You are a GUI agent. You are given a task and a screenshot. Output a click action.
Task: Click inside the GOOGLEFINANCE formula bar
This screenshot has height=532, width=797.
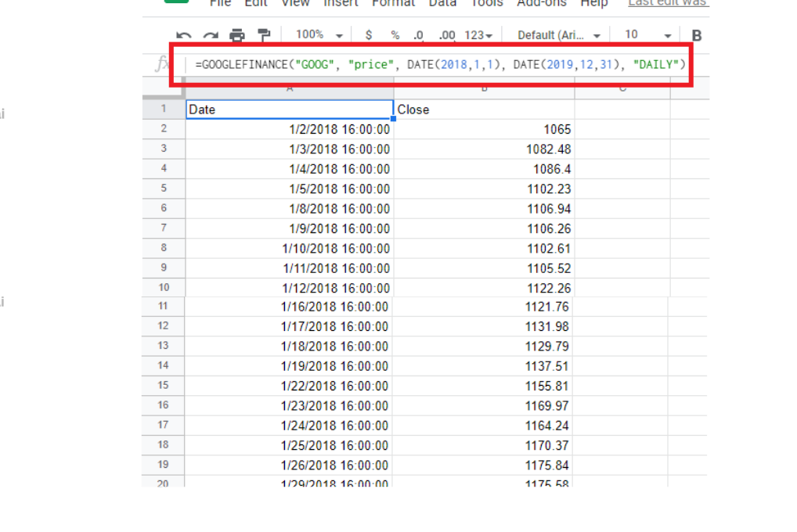(x=440, y=64)
